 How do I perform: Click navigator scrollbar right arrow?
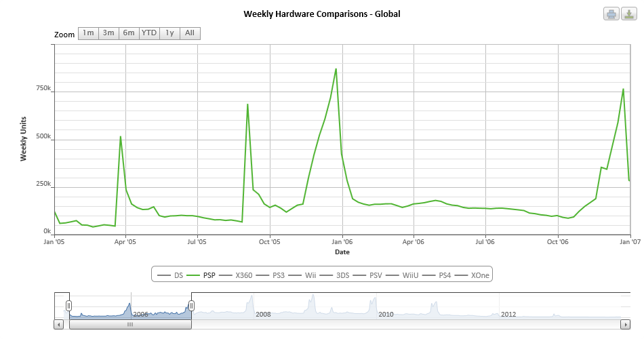coord(625,325)
